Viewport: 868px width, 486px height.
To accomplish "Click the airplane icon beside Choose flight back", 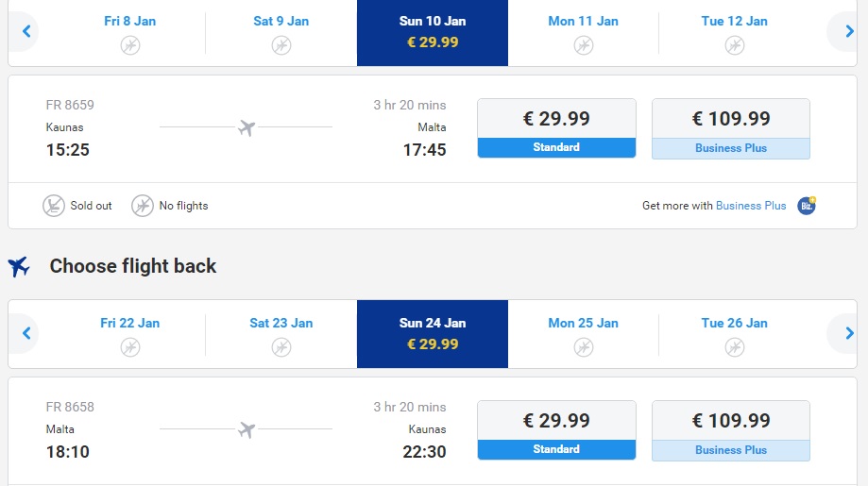I will [19, 266].
